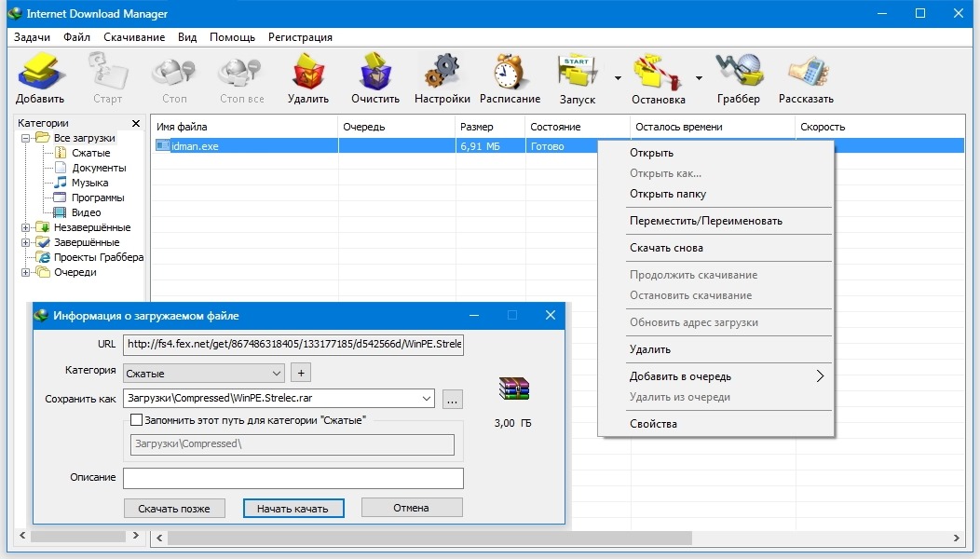Open the Остановка toolbar dropdown arrow
This screenshot has width=980, height=559.
(699, 79)
